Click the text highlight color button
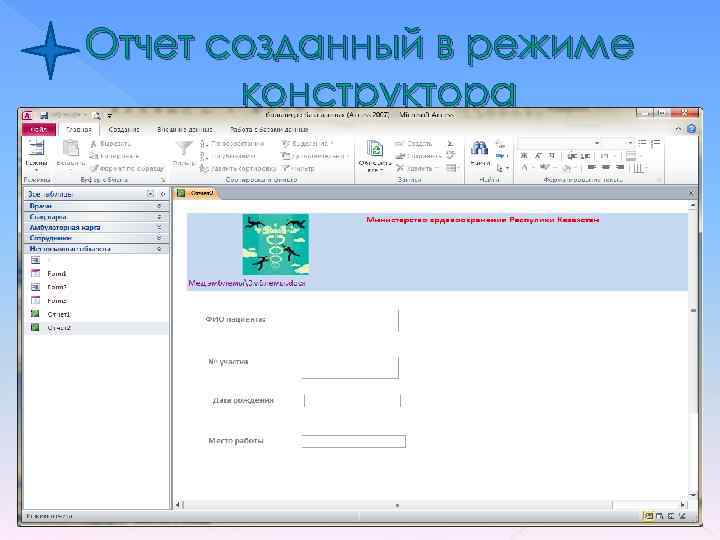Viewport: 720px width, 540px height. (x=545, y=168)
